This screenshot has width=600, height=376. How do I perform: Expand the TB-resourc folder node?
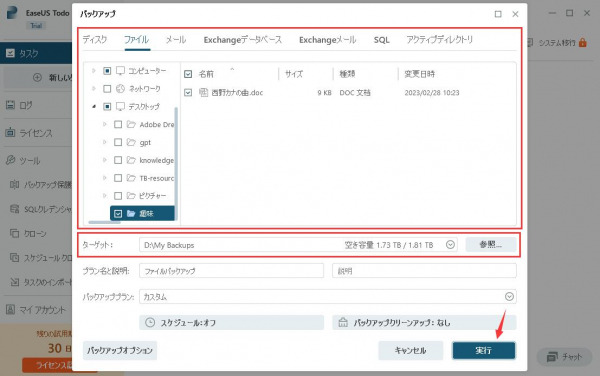click(104, 178)
